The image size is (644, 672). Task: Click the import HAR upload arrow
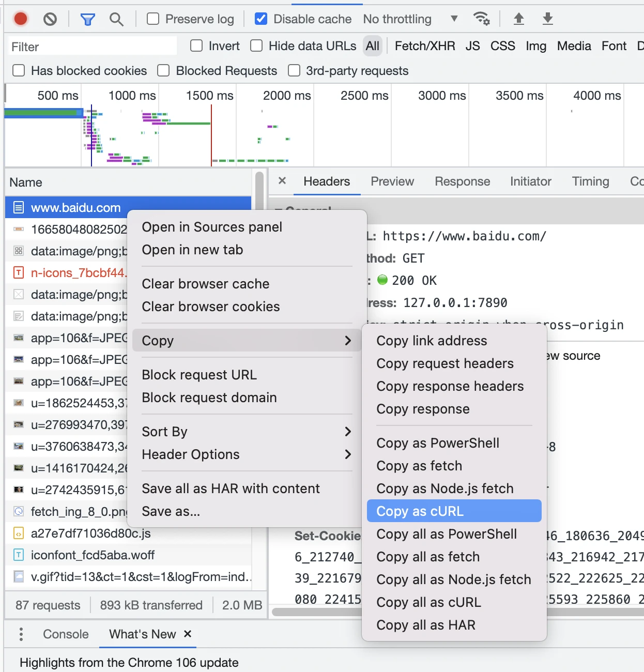click(518, 19)
